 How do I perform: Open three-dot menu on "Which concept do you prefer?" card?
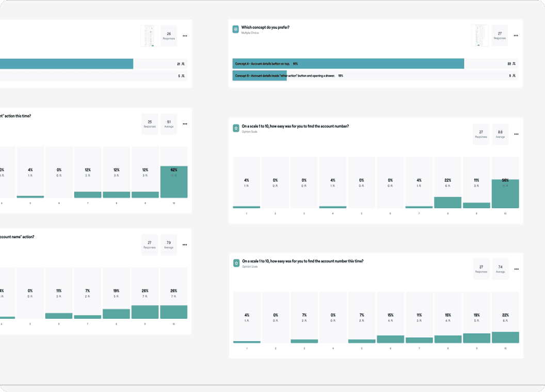tap(516, 36)
